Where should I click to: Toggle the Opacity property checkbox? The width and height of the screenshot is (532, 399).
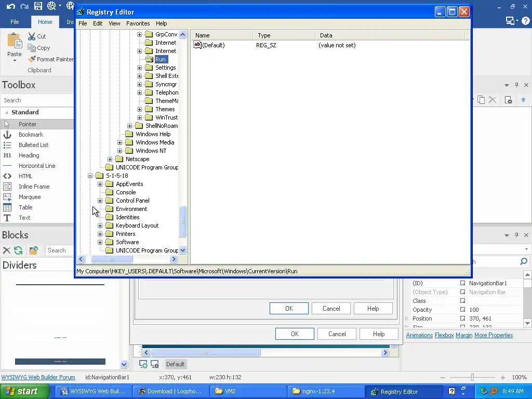[462, 310]
